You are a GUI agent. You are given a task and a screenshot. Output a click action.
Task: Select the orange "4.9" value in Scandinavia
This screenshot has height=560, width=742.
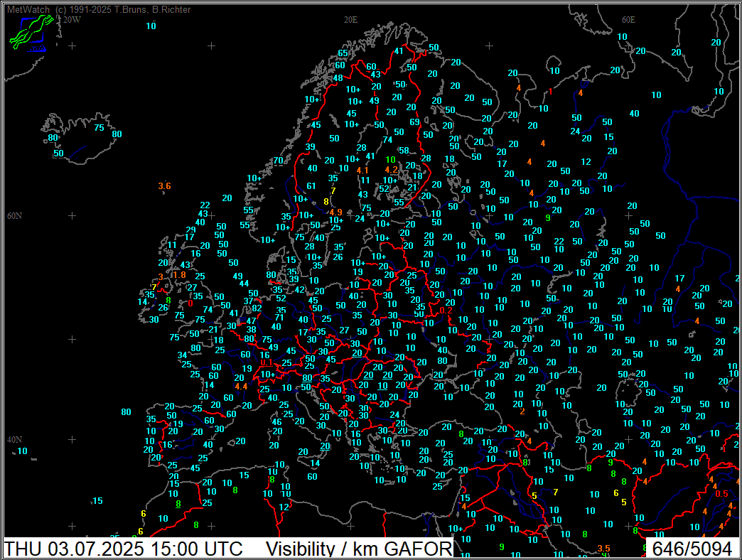(336, 212)
